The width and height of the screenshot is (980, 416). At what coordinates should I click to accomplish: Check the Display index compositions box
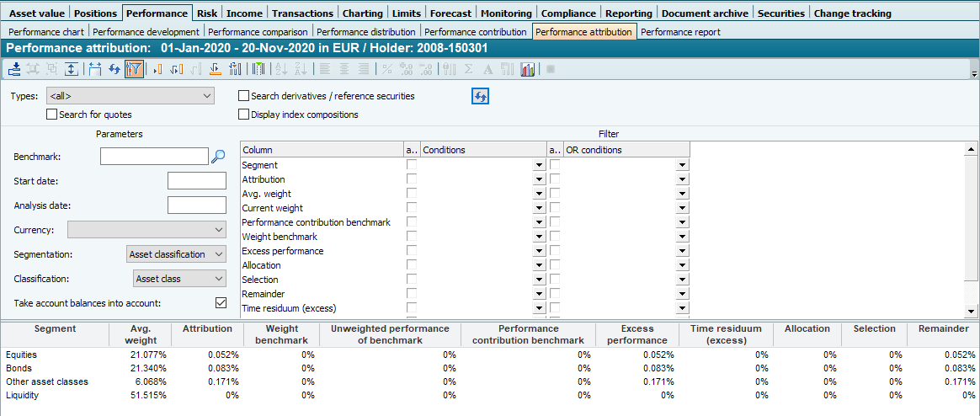click(x=244, y=115)
